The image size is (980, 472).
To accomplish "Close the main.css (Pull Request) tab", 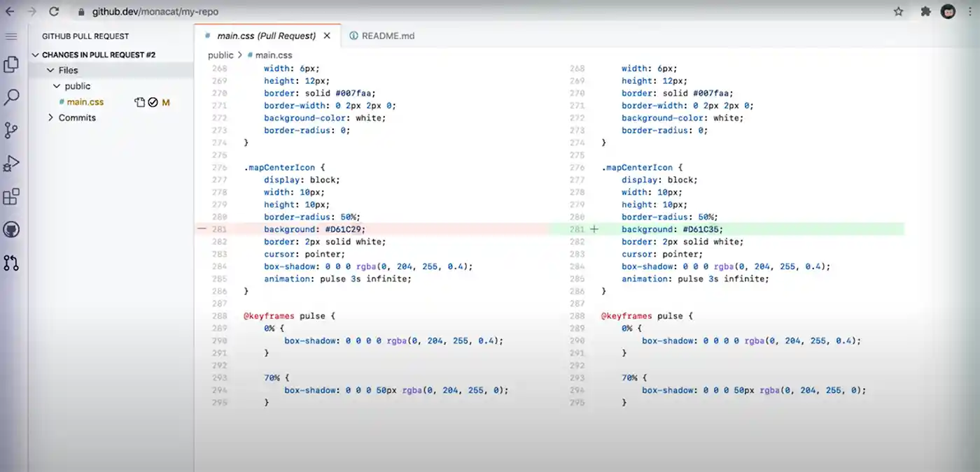I will [326, 36].
